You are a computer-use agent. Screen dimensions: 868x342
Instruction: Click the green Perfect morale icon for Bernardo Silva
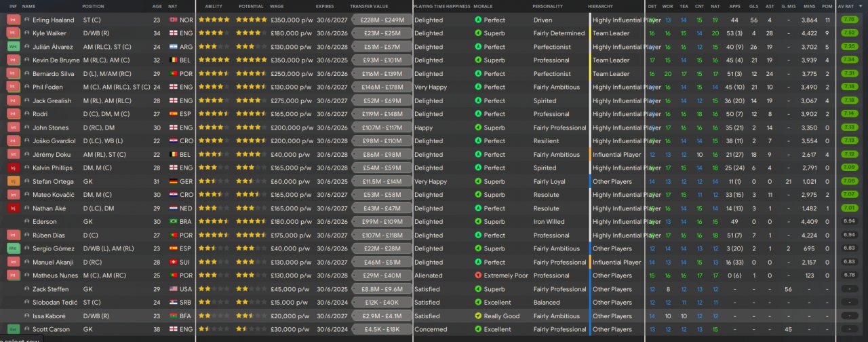478,74
